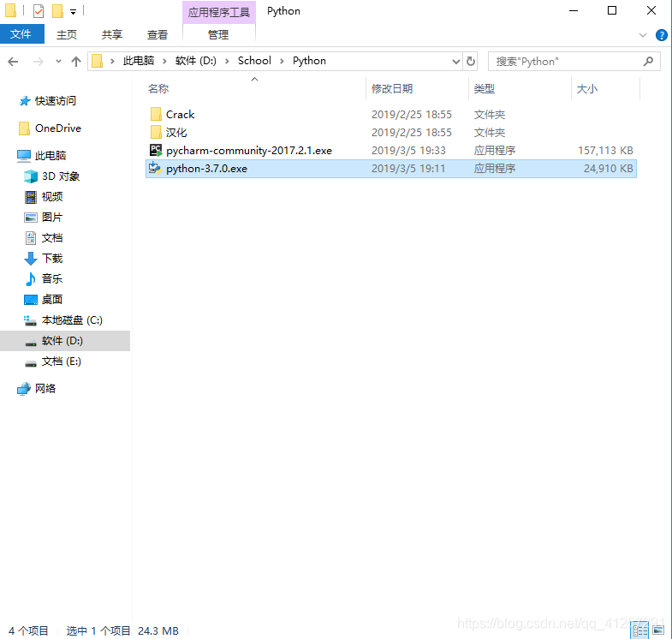Switch to the 查看 ribbon tab

click(x=158, y=34)
